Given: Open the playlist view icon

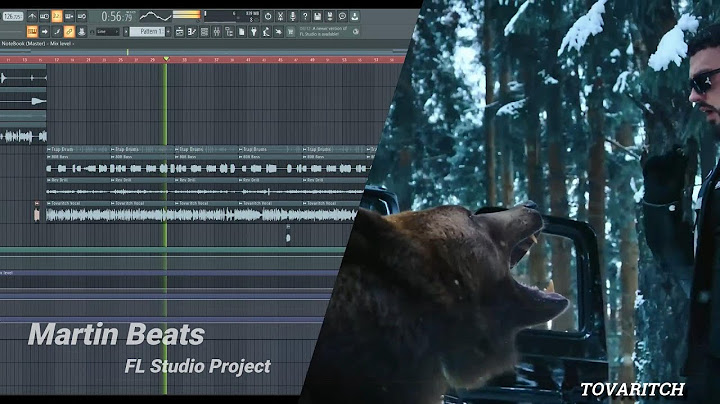Looking at the screenshot, I should pos(180,32).
